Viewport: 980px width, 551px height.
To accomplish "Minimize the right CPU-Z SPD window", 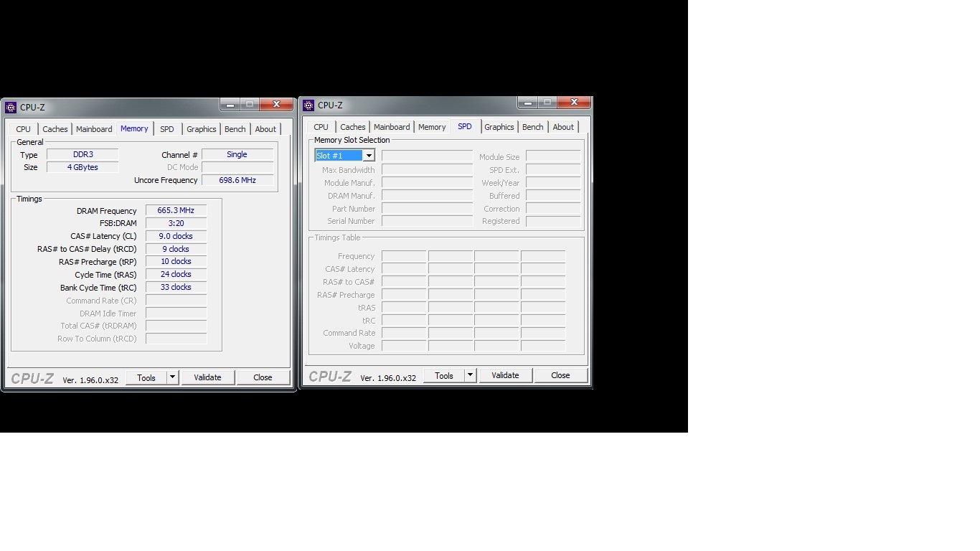I will pos(528,103).
